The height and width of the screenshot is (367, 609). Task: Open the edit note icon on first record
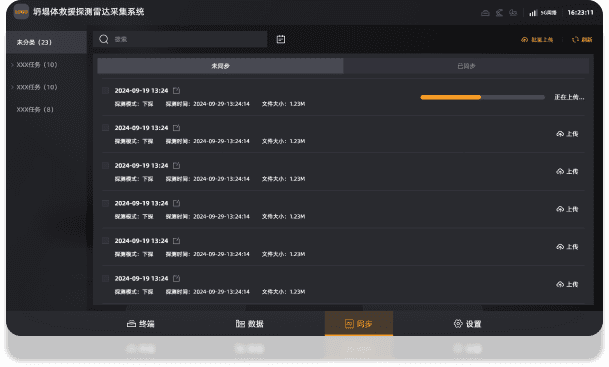coord(176,90)
